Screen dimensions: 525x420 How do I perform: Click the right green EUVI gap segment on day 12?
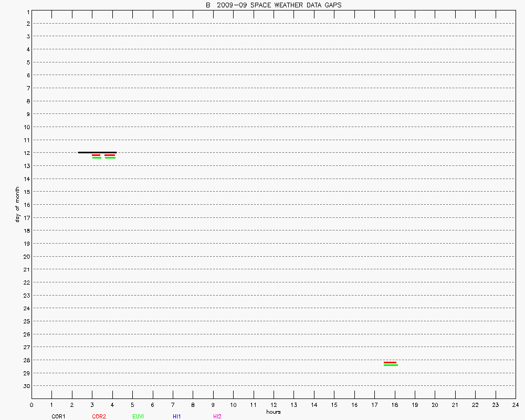[110, 157]
